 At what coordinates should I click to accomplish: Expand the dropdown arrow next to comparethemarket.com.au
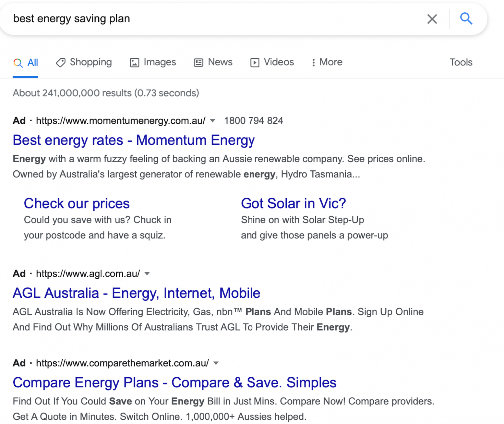click(216, 363)
